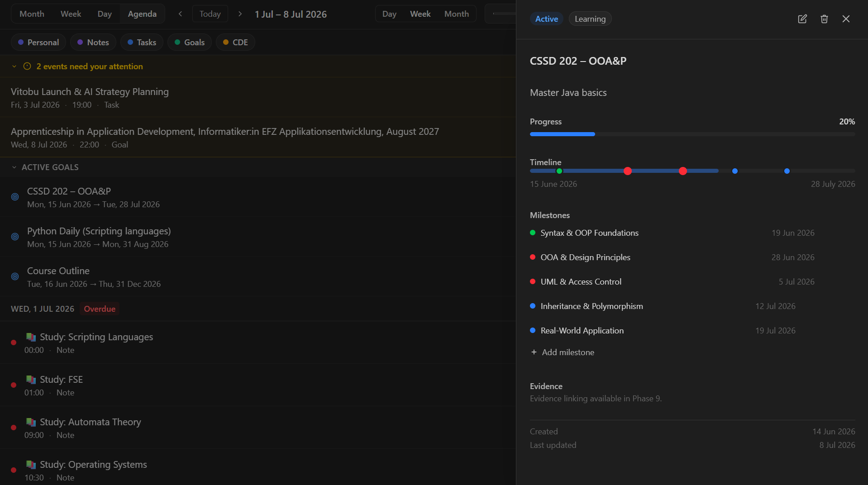Click red status dot of Study: Scripting Languages
The width and height of the screenshot is (868, 485).
pyautogui.click(x=14, y=342)
